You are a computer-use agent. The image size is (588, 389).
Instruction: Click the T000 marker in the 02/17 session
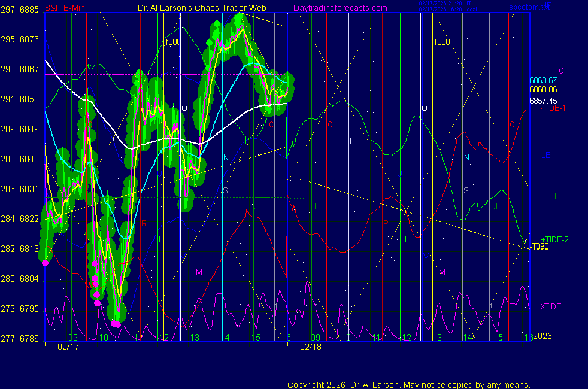(x=173, y=42)
